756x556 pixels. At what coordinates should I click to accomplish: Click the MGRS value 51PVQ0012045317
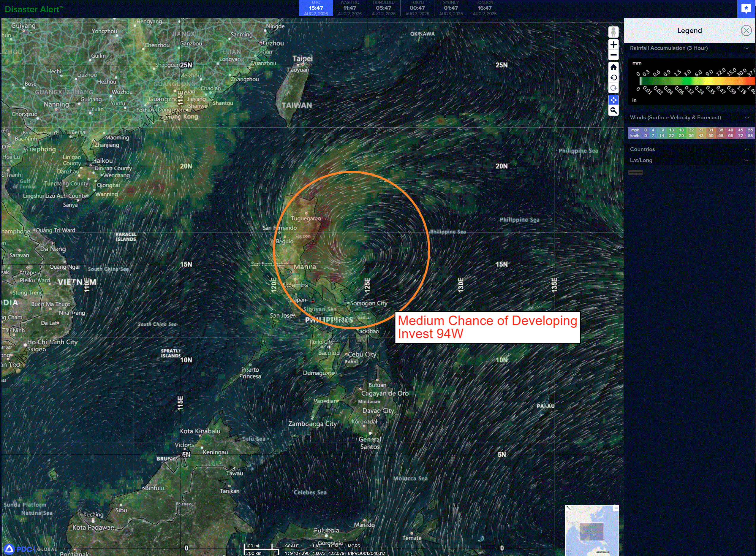366,553
